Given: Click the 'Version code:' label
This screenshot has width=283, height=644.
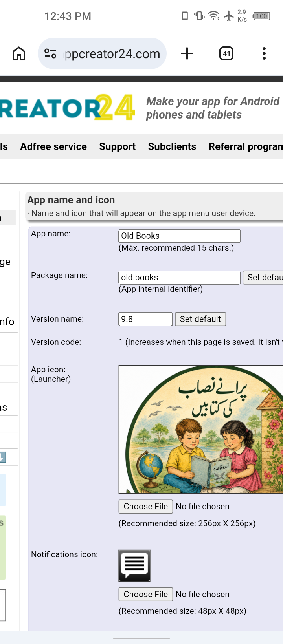Looking at the screenshot, I should [56, 342].
